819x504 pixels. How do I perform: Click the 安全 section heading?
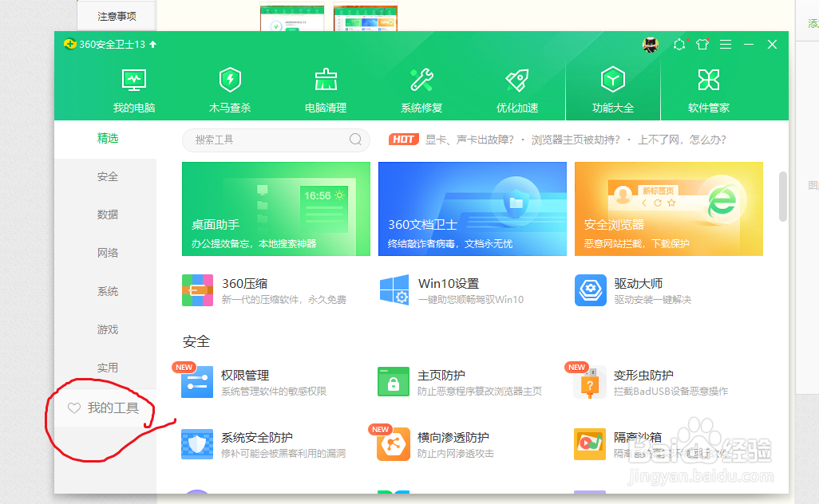196,342
